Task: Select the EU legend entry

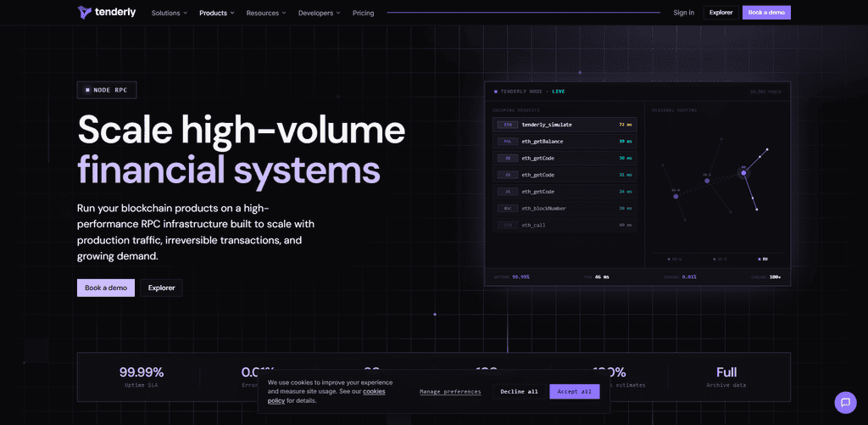Action: (x=763, y=259)
